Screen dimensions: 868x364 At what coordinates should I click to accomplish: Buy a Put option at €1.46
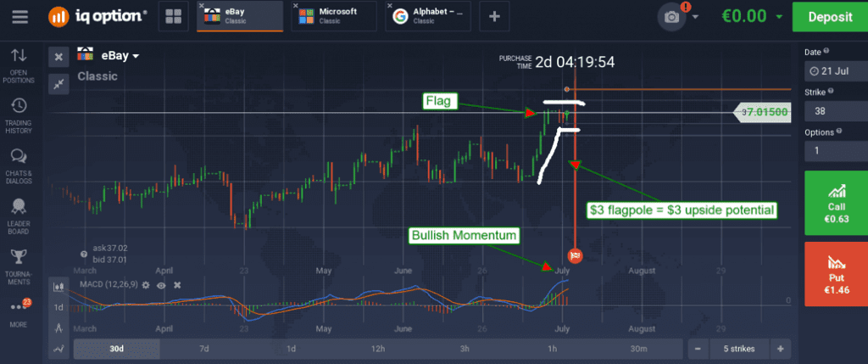pos(836,274)
